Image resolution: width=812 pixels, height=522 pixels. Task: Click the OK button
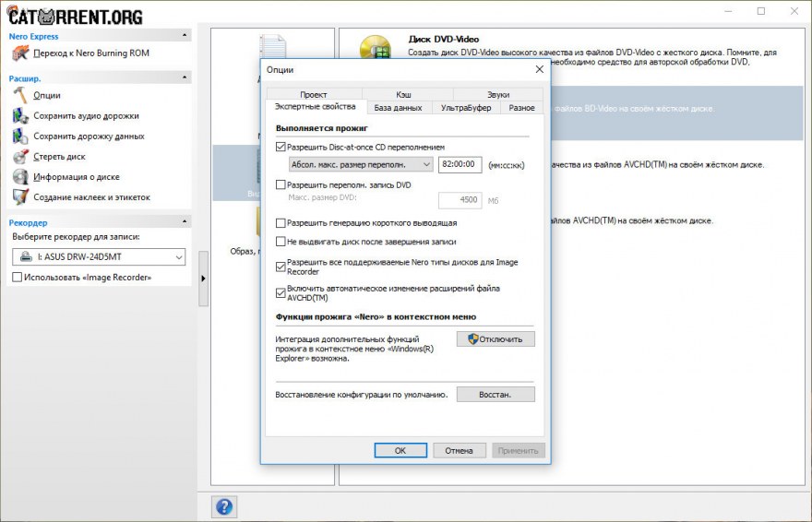click(x=400, y=450)
